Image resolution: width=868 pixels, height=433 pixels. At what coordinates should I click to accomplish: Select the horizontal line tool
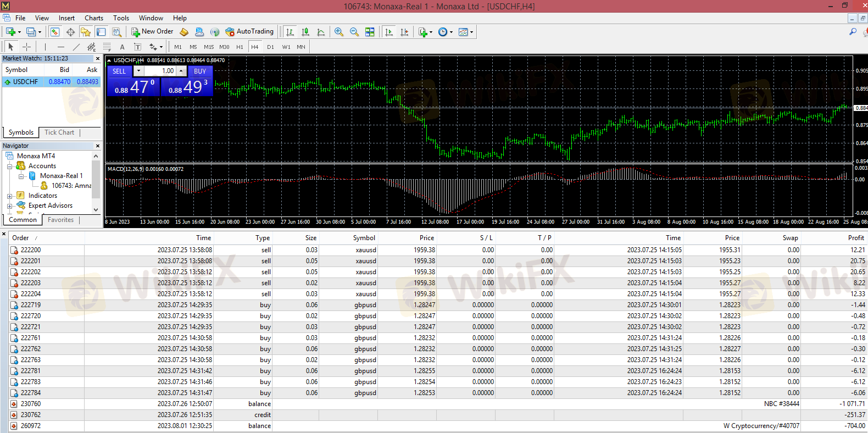coord(61,47)
